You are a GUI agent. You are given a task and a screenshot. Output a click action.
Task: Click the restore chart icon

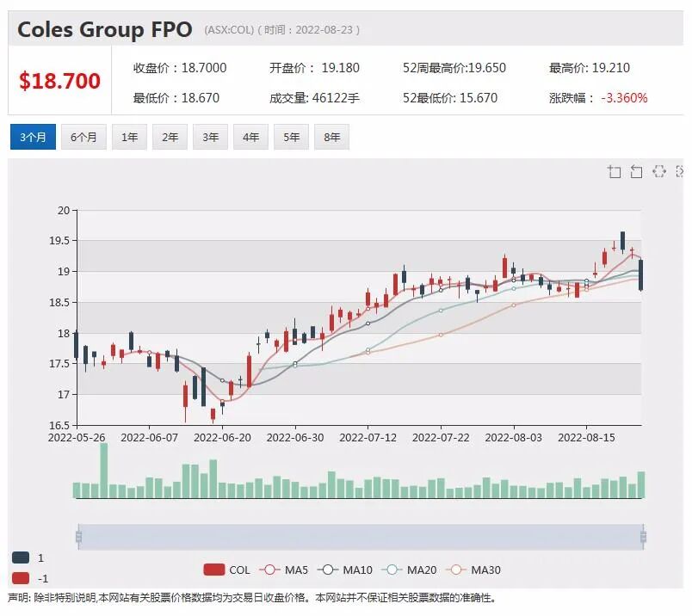(659, 171)
